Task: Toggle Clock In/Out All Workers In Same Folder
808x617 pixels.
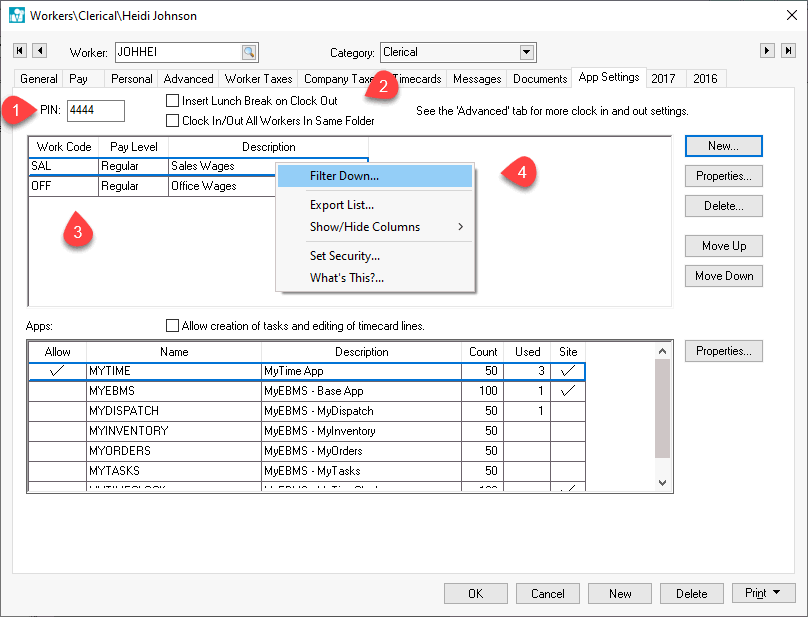Action: point(173,121)
